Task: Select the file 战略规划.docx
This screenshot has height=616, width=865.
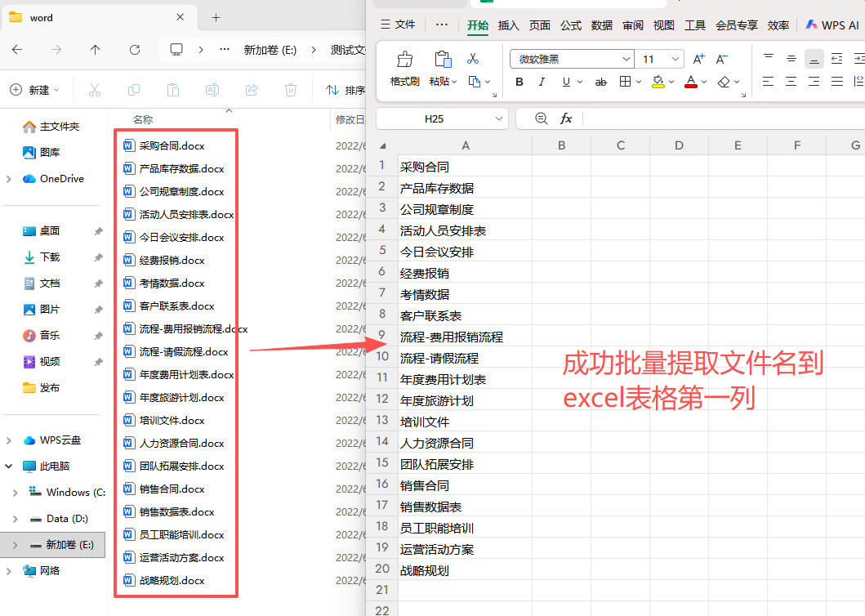Action: coord(172,580)
